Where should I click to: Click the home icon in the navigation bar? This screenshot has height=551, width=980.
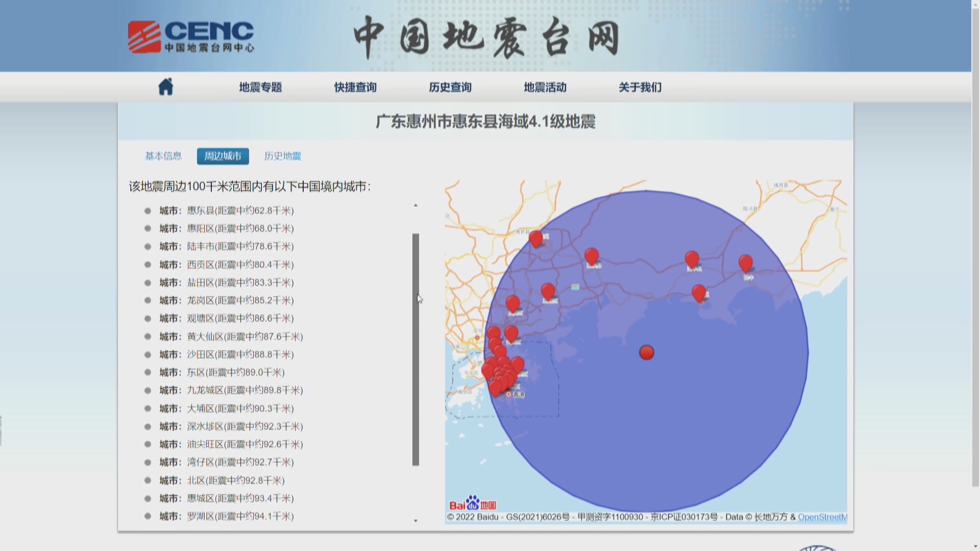coord(165,87)
